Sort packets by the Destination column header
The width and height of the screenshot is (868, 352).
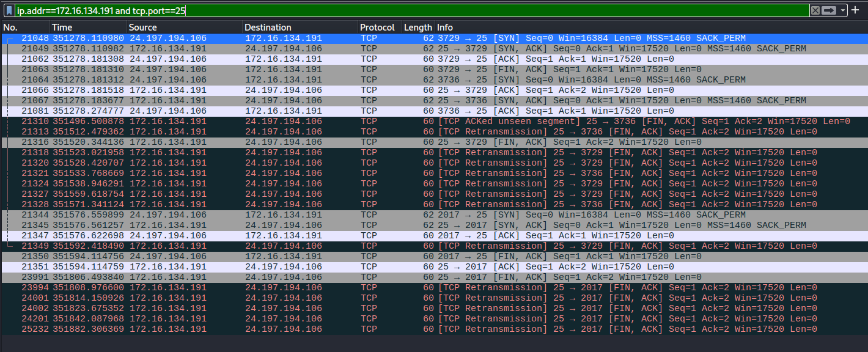pos(300,27)
